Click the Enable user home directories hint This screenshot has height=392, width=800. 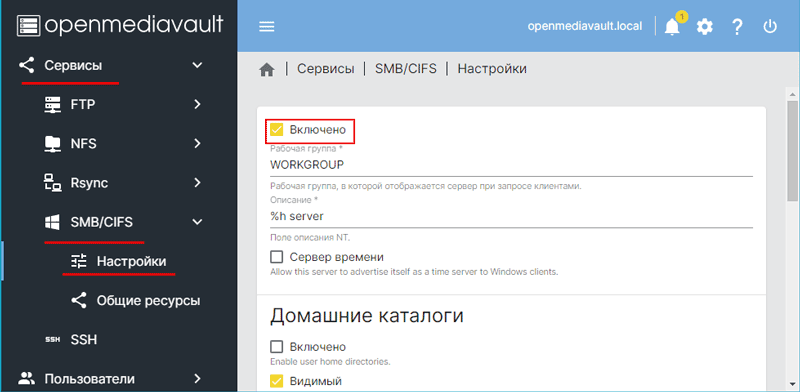pyautogui.click(x=330, y=362)
